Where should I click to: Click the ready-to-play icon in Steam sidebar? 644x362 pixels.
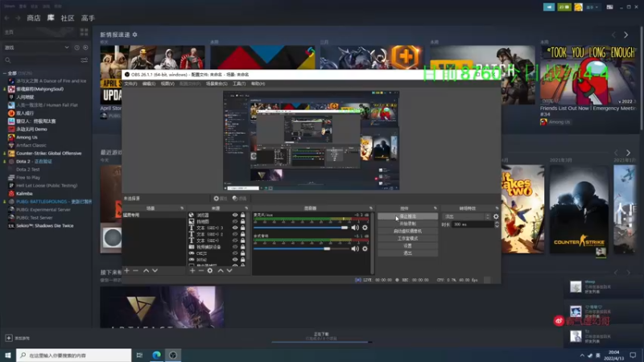click(x=85, y=47)
